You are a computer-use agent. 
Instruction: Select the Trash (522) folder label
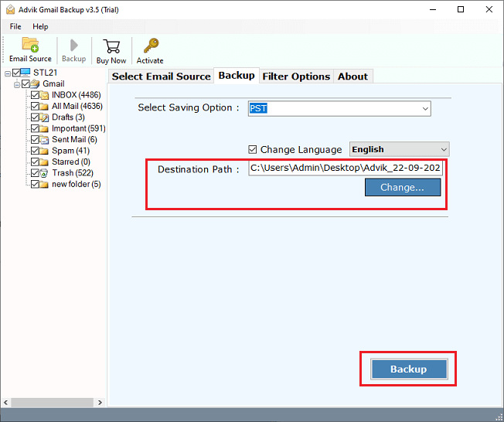73,173
